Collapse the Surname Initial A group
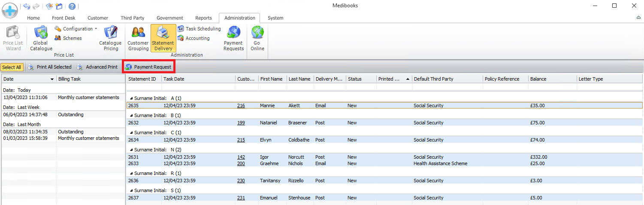The height and width of the screenshot is (205, 644). tap(131, 99)
